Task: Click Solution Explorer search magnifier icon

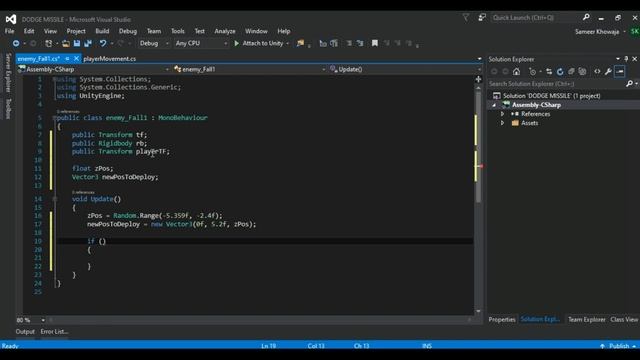Action: pyautogui.click(x=629, y=84)
